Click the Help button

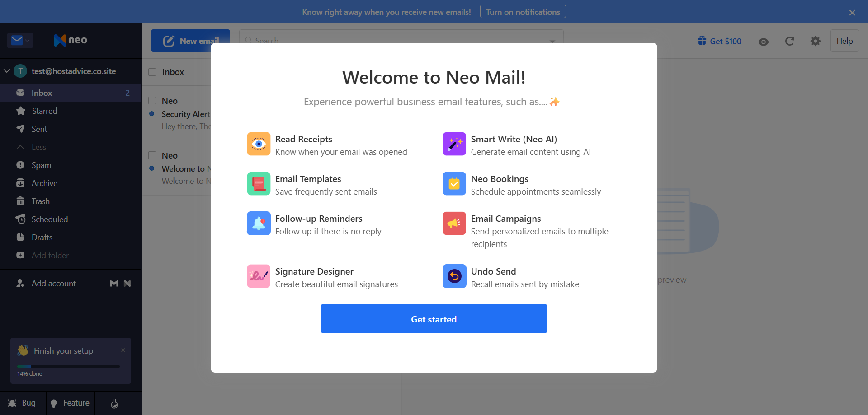point(844,41)
